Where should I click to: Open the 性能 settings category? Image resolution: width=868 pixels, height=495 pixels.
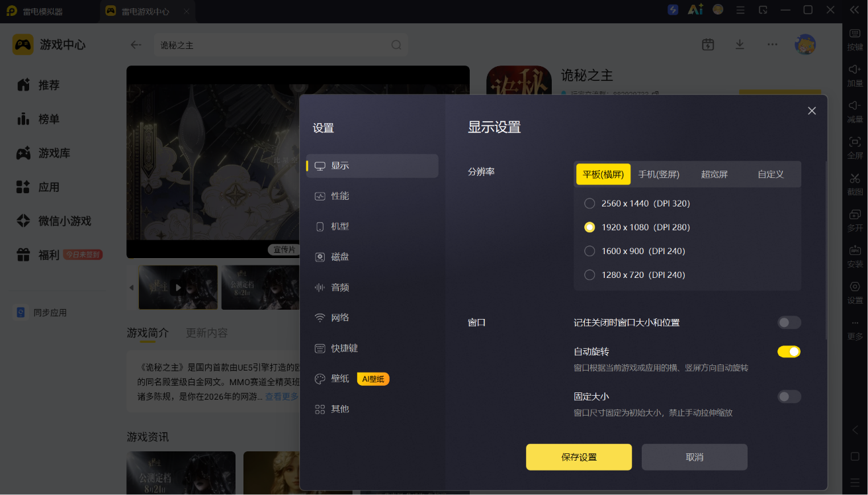pos(372,196)
